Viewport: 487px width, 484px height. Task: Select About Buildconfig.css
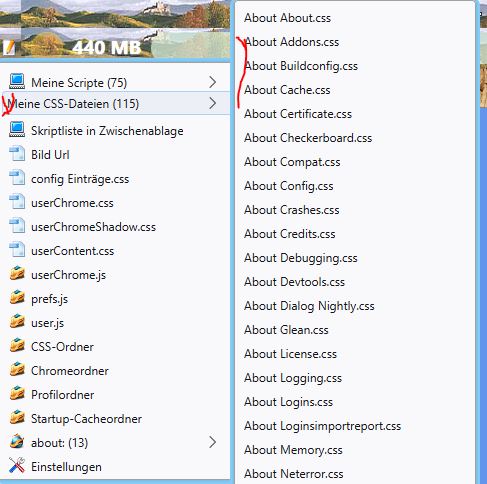coord(355,66)
